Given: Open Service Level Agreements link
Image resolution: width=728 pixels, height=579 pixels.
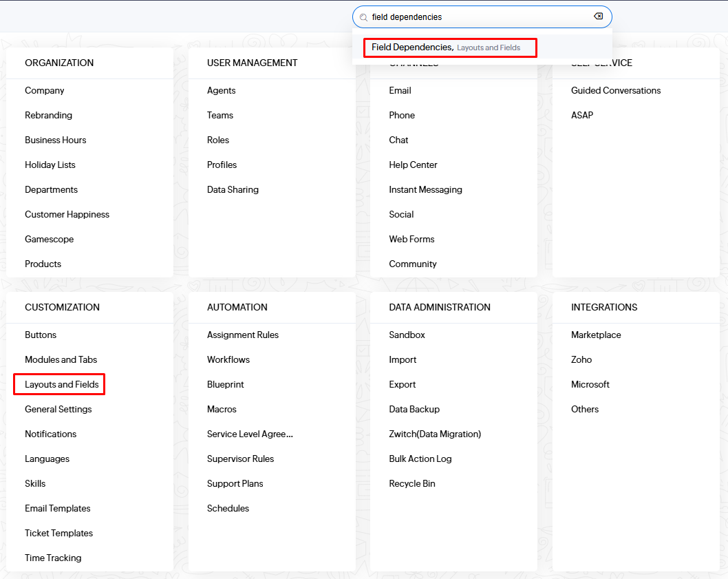Looking at the screenshot, I should coord(250,434).
